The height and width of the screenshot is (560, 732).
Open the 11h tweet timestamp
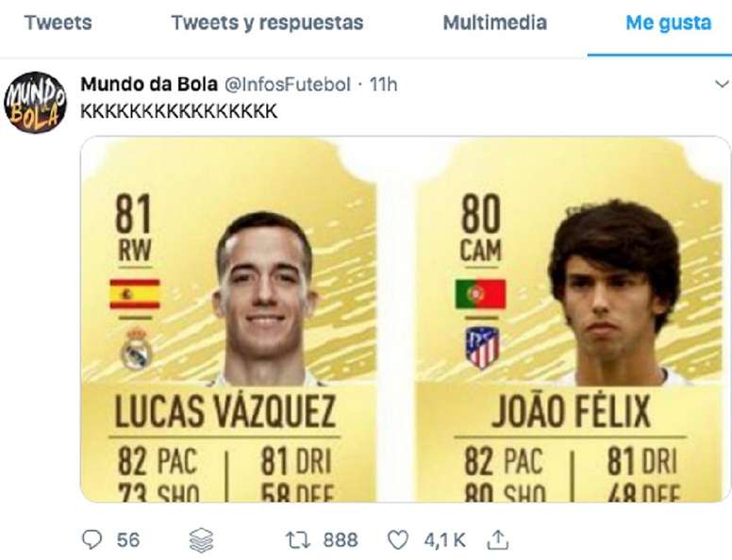click(383, 85)
